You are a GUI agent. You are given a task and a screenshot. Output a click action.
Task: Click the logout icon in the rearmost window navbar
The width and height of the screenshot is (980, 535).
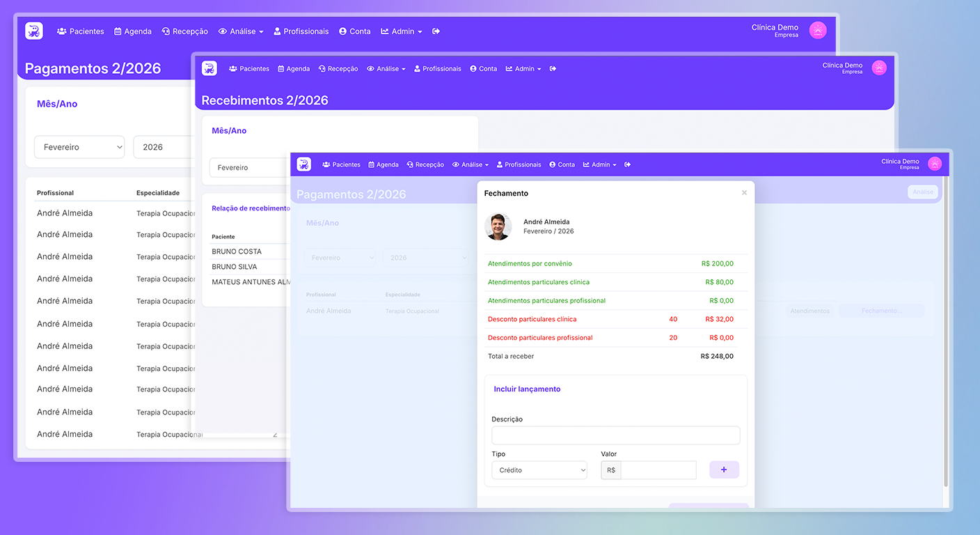click(436, 31)
